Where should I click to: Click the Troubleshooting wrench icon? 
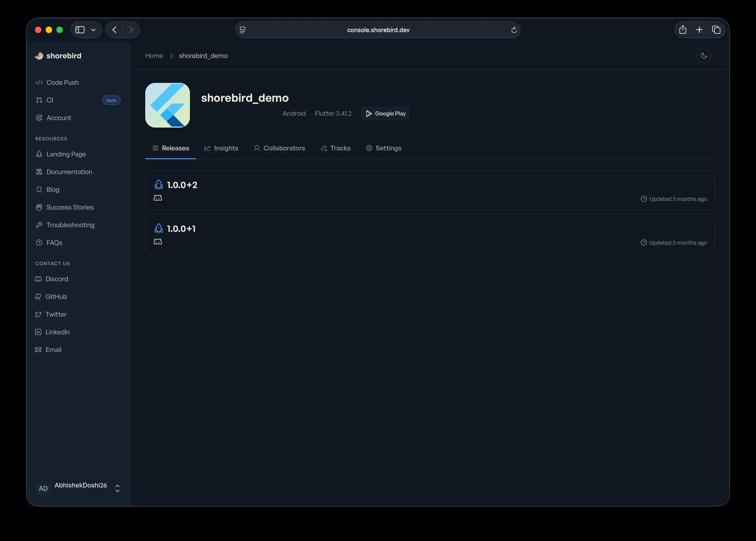(39, 225)
